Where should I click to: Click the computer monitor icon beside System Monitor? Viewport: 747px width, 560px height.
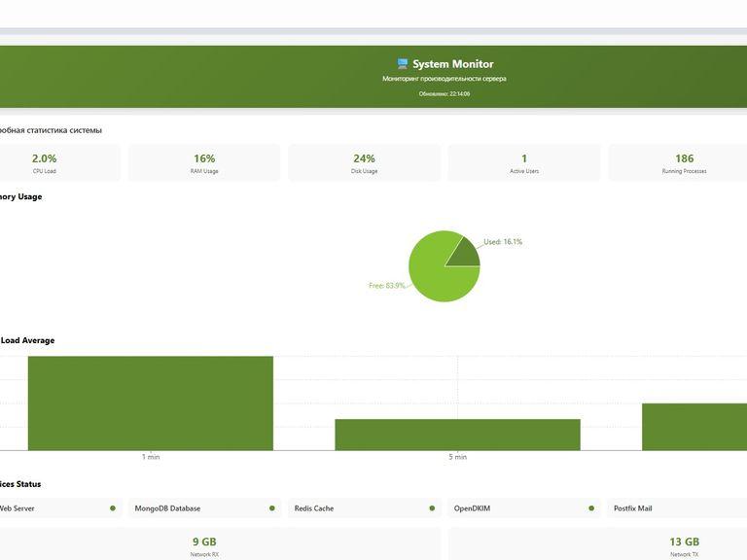point(403,64)
